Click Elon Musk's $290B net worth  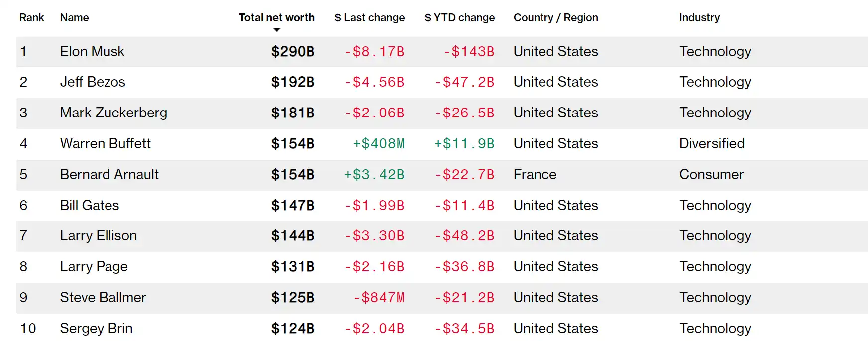292,51
